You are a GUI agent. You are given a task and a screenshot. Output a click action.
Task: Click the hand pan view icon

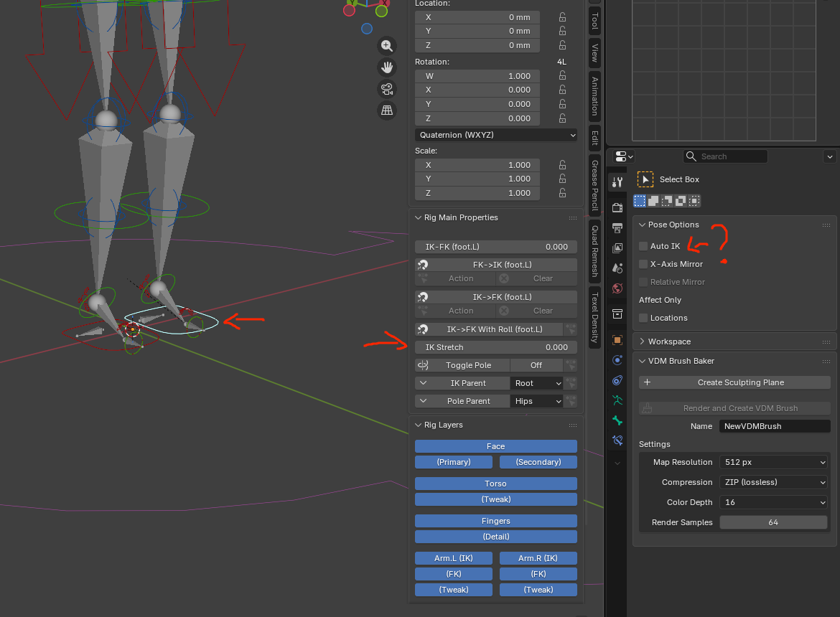(x=387, y=67)
